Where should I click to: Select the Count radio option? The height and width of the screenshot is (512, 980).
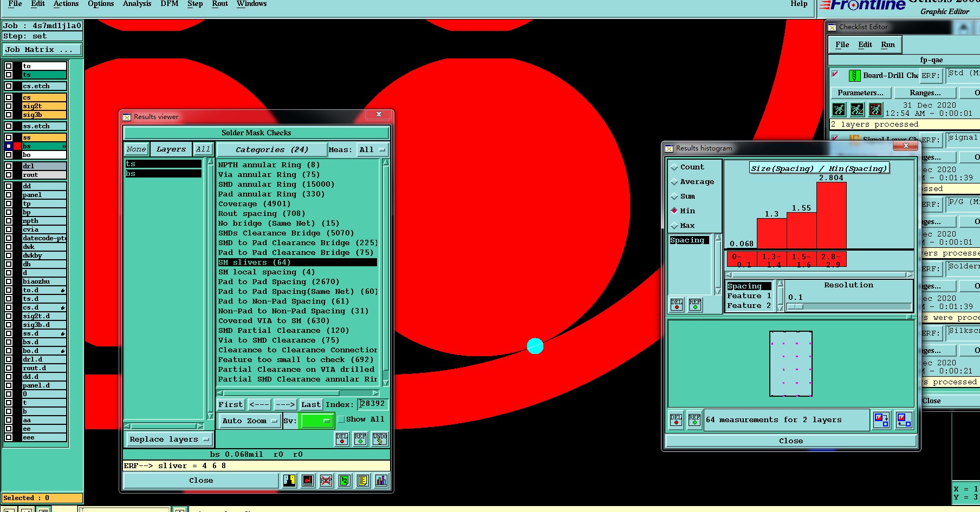(674, 167)
